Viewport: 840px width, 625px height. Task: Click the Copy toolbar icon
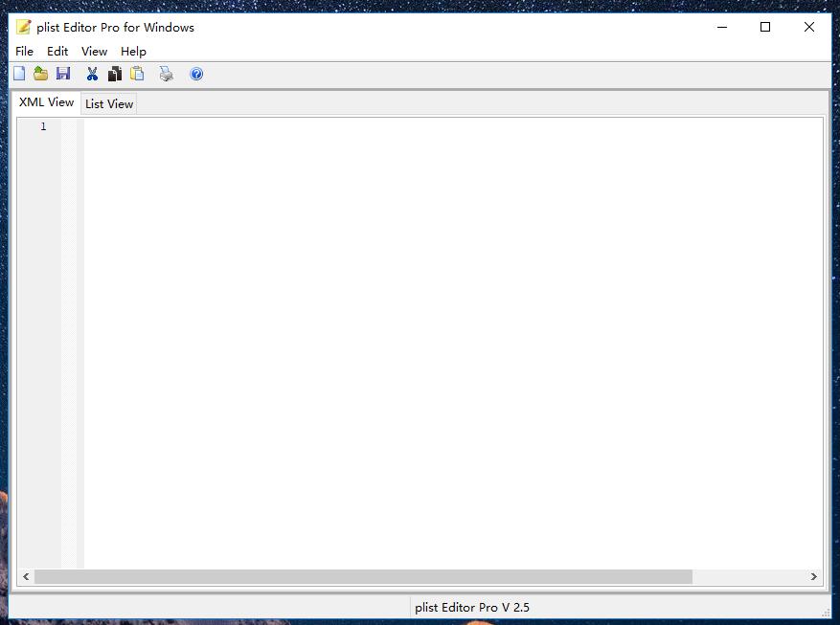(x=115, y=74)
